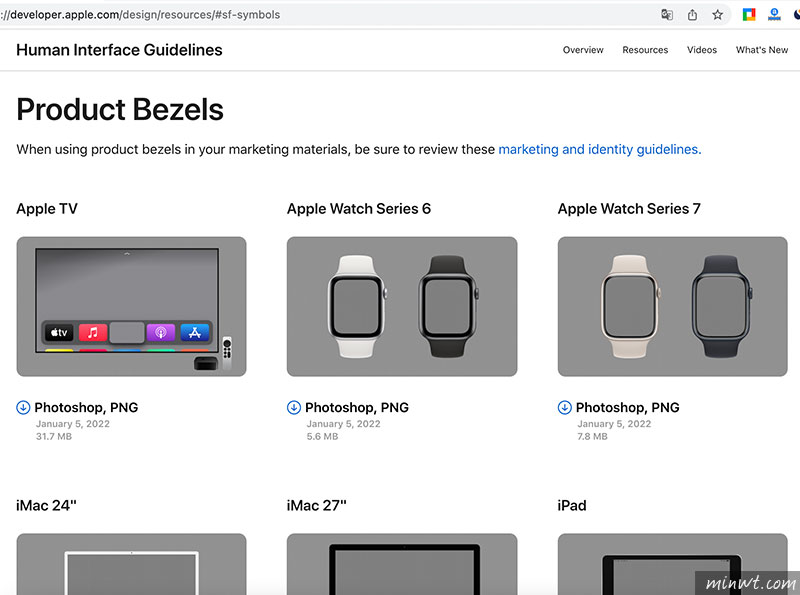Click the Apple Watch Series 6 thumbnail
The height and width of the screenshot is (595, 800).
402,306
